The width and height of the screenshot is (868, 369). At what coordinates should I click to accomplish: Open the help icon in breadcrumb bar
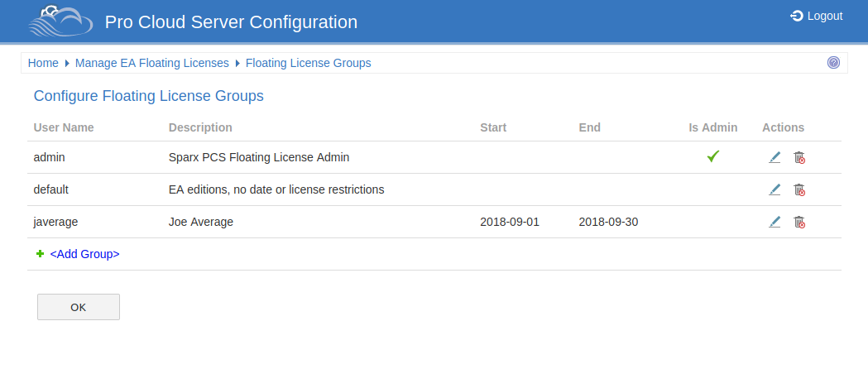click(833, 63)
